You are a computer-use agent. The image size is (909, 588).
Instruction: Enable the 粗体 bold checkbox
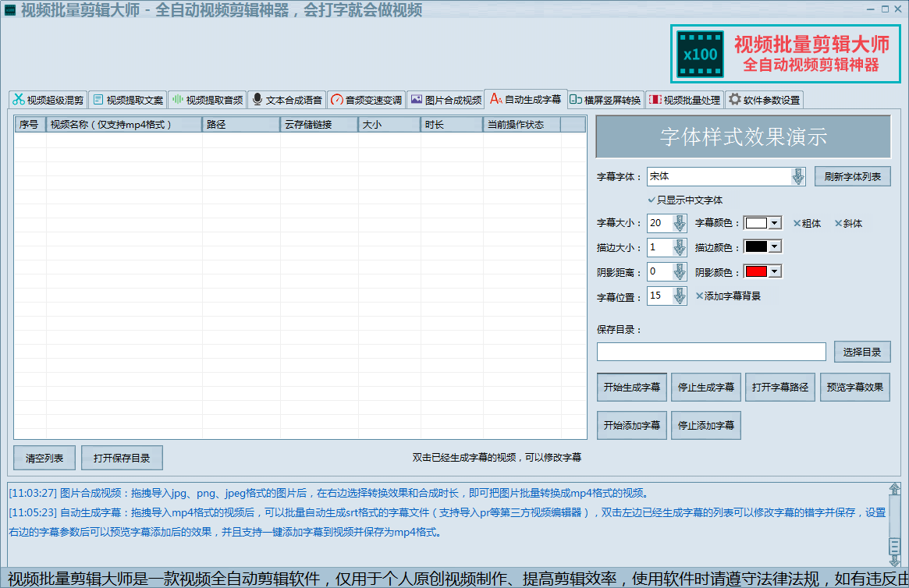tap(807, 224)
